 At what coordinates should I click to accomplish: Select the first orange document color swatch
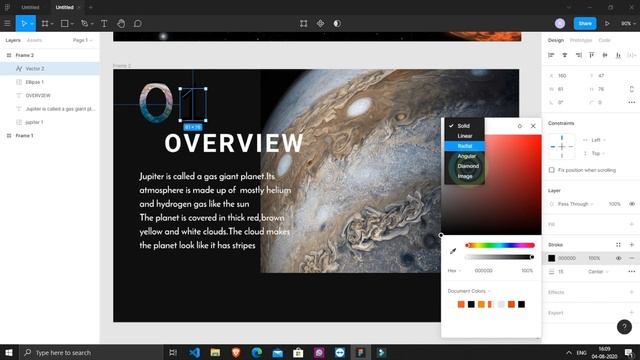[461, 304]
